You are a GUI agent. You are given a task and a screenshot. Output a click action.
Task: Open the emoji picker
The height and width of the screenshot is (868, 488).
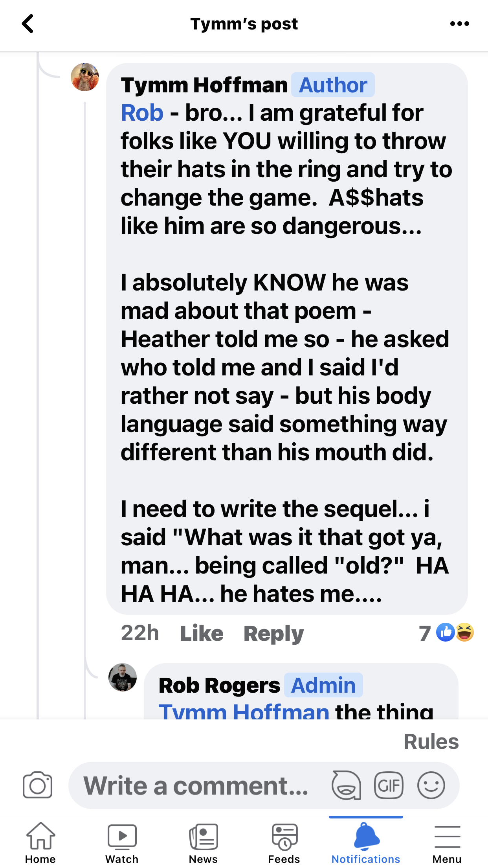click(x=431, y=785)
